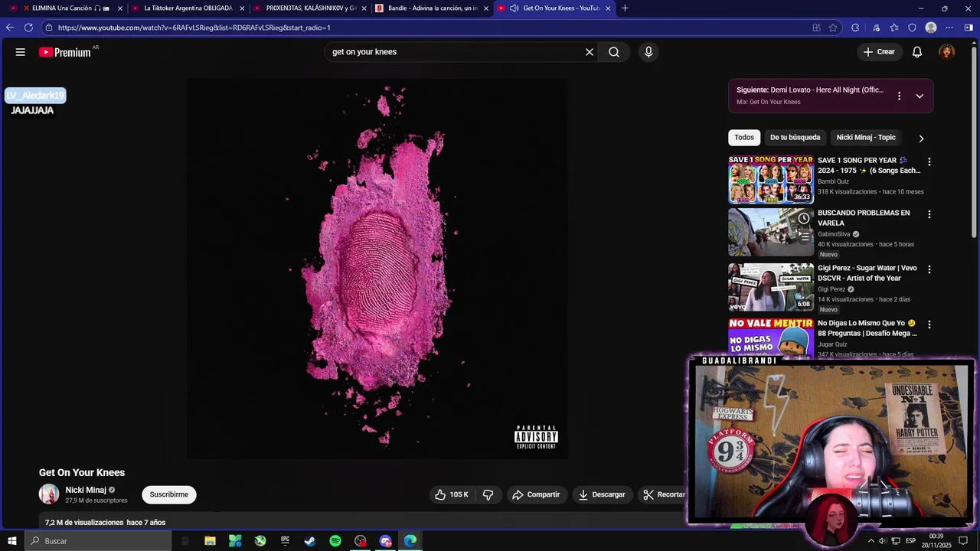980x551 pixels.
Task: Open the browser profile avatar
Action: tap(931, 28)
